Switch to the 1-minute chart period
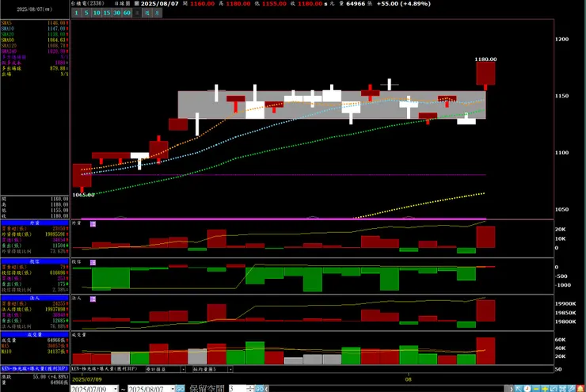586x392 pixels. (x=76, y=13)
